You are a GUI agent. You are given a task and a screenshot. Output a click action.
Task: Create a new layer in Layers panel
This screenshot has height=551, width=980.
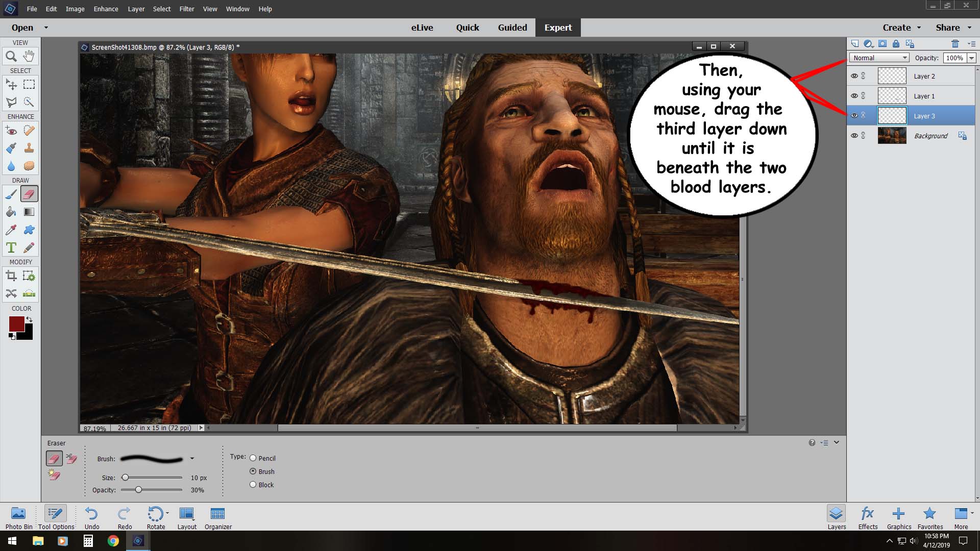(x=855, y=44)
